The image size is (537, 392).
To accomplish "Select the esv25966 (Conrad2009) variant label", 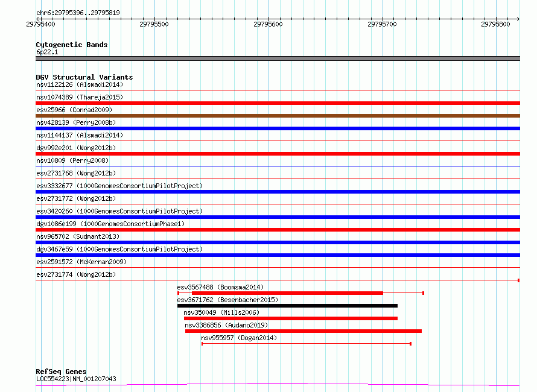I will point(74,110).
